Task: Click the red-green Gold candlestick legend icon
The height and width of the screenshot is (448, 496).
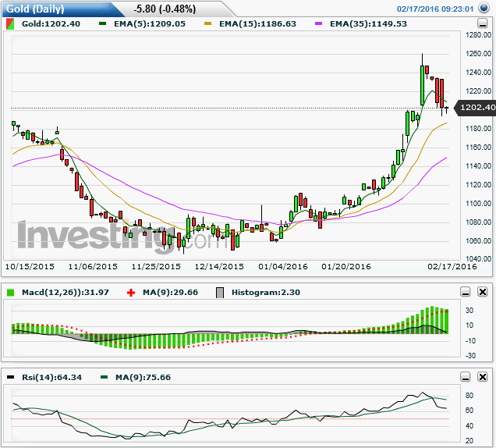Action: click(10, 24)
